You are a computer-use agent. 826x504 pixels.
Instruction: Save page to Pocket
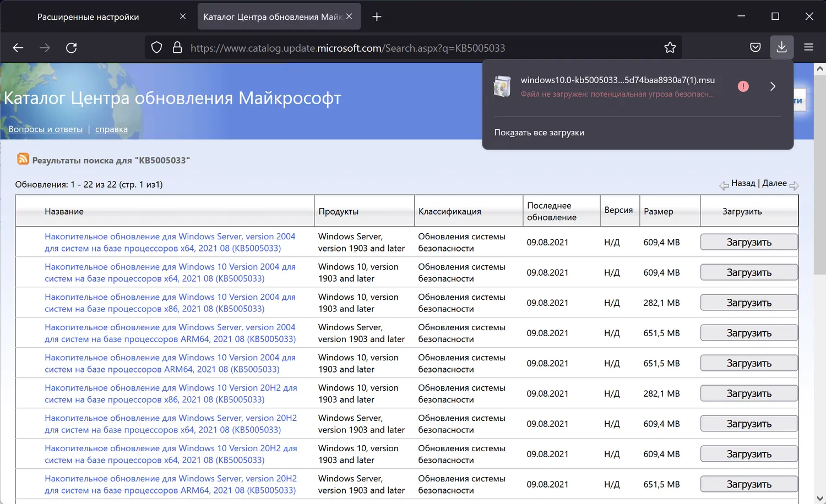point(756,48)
